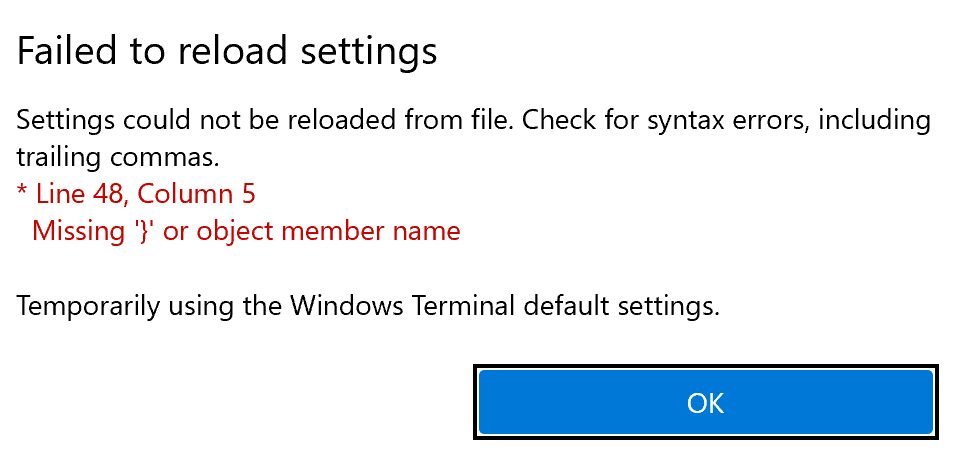Screen dimensions: 966x457
Task: Click the red asterisk before Line 48
Action: (x=22, y=192)
